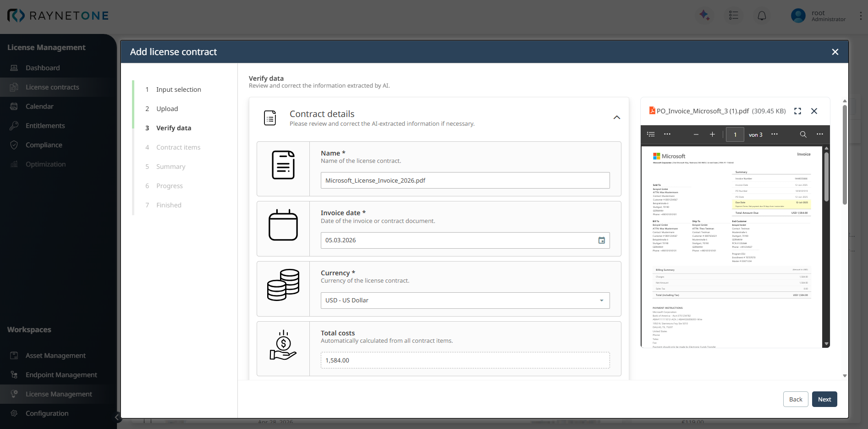Image resolution: width=868 pixels, height=429 pixels.
Task: Close the Add license contract dialog
Action: (835, 52)
